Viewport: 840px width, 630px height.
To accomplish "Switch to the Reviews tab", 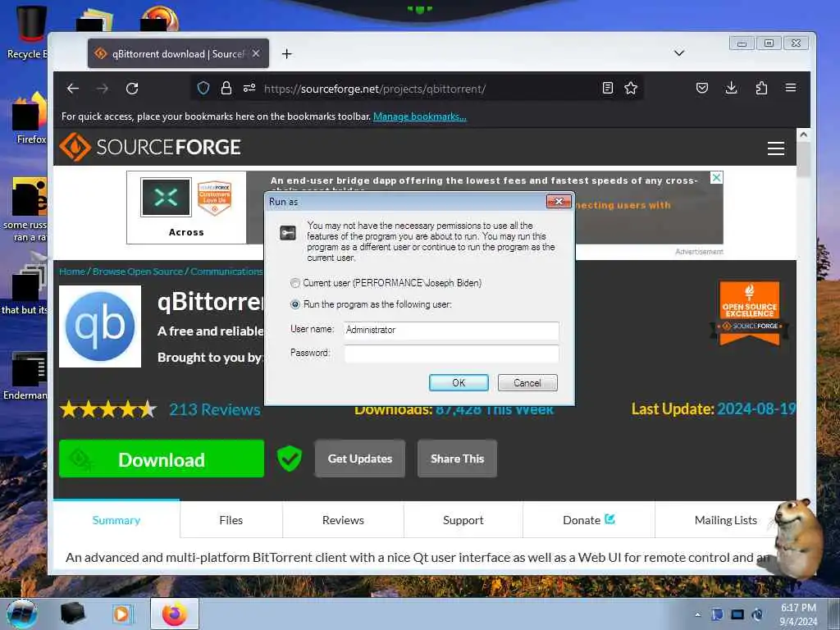I will tap(343, 519).
